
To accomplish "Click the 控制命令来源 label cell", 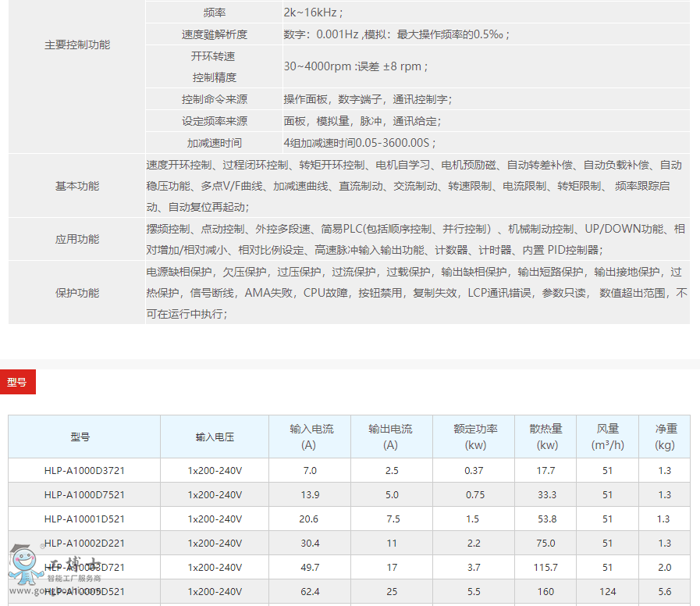I will point(215,99).
